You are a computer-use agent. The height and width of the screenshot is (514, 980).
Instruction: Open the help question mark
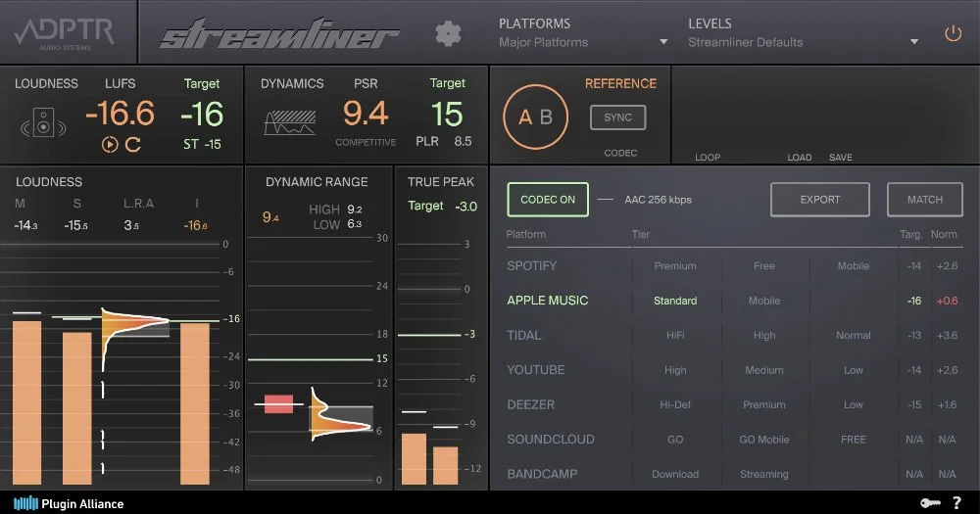pos(956,503)
